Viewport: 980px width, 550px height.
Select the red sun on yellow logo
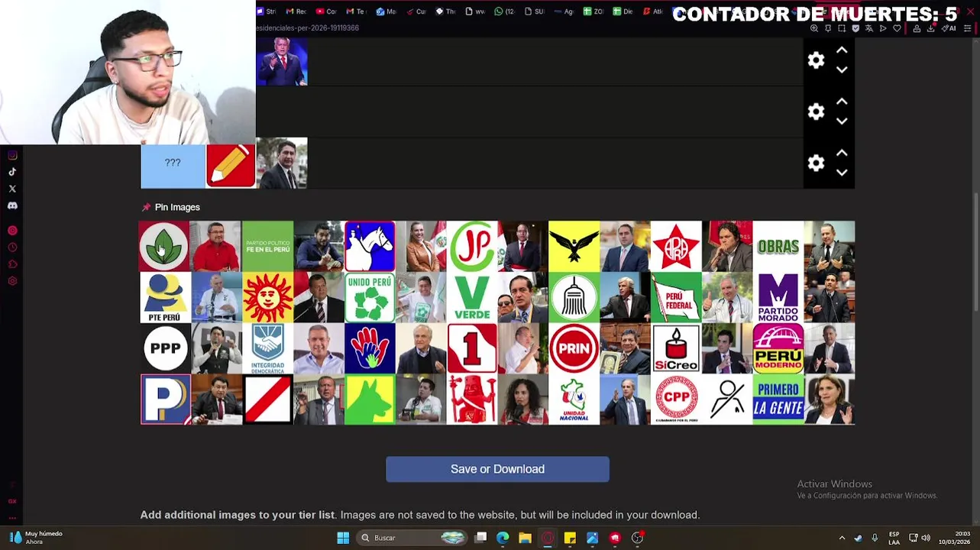pyautogui.click(x=267, y=297)
